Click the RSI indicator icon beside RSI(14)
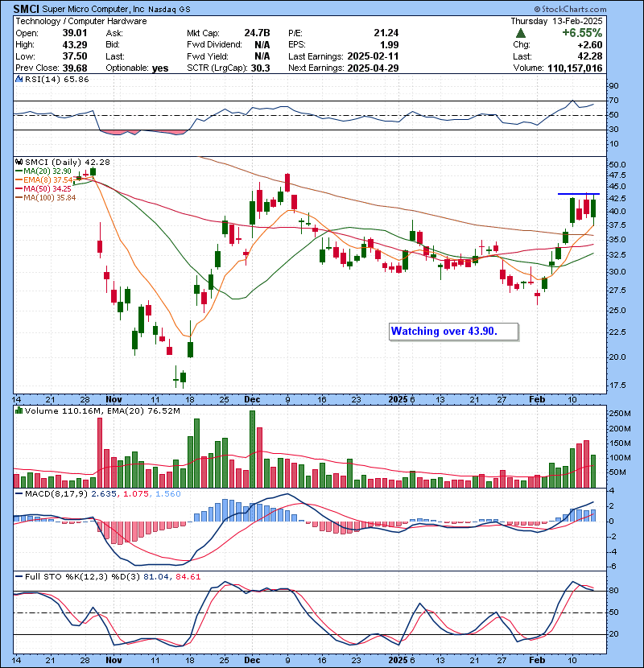Screen dimensions: 644x668 [x=19, y=79]
